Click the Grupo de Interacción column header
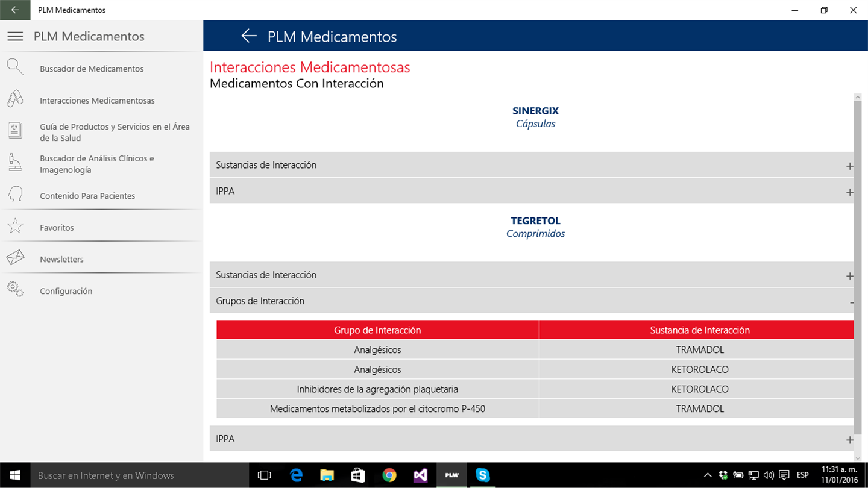868x488 pixels. (x=377, y=330)
